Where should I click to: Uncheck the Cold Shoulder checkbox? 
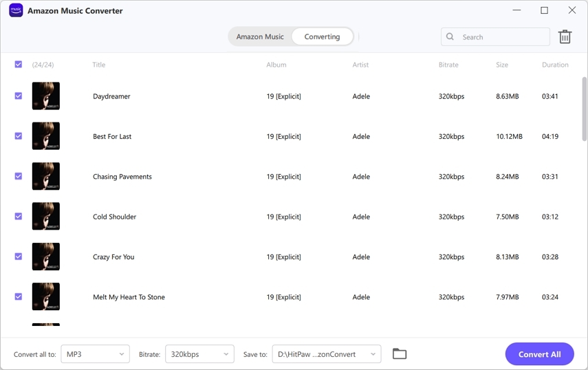pyautogui.click(x=19, y=217)
